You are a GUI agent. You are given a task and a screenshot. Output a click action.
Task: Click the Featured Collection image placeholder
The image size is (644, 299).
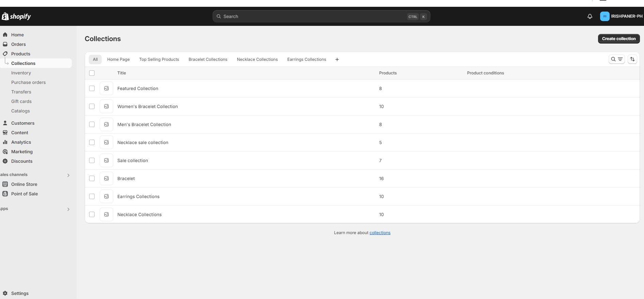106,88
